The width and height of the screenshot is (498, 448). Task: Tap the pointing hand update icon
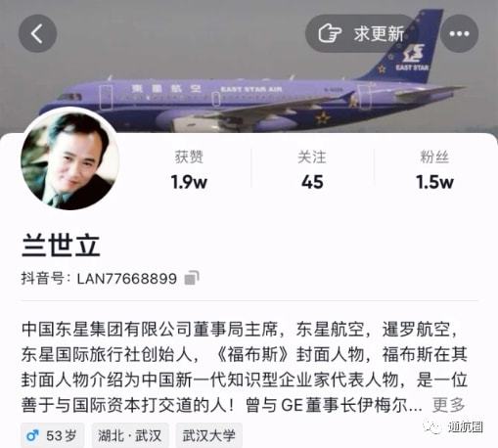pyautogui.click(x=330, y=33)
